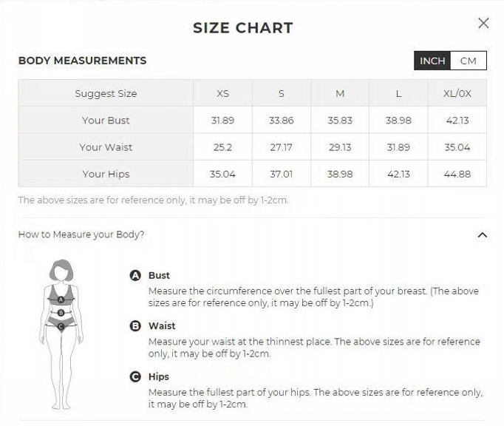Click the circled C Hips icon
The width and height of the screenshot is (504, 426).
click(x=135, y=376)
